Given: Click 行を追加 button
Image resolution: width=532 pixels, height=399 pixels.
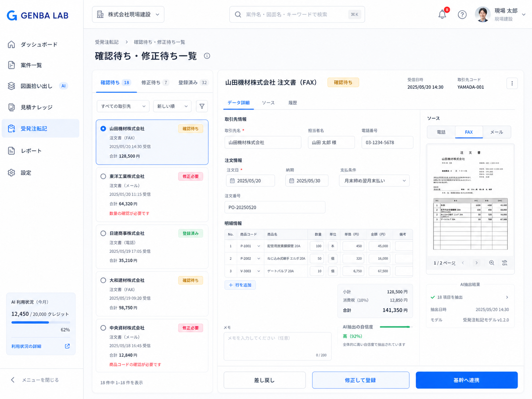Looking at the screenshot, I should point(240,285).
